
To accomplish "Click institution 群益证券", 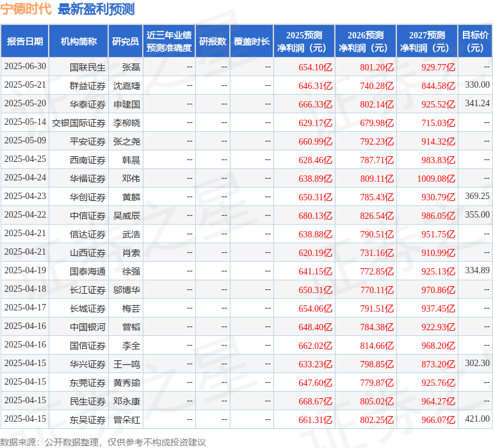I will [x=88, y=86].
